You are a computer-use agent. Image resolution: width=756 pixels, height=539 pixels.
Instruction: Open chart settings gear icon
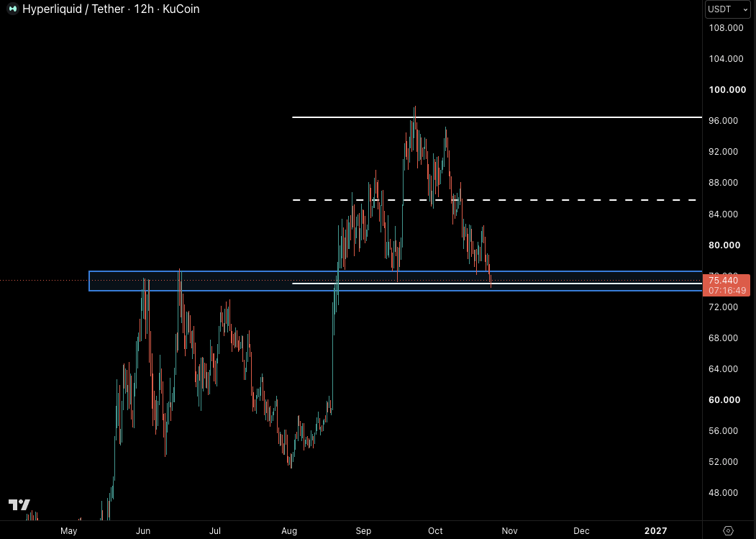(729, 531)
